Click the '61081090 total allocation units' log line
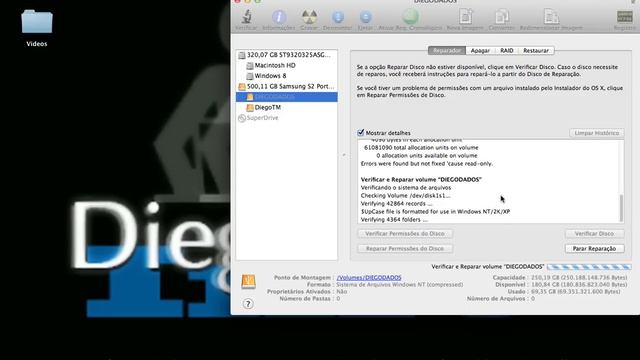 click(x=421, y=148)
